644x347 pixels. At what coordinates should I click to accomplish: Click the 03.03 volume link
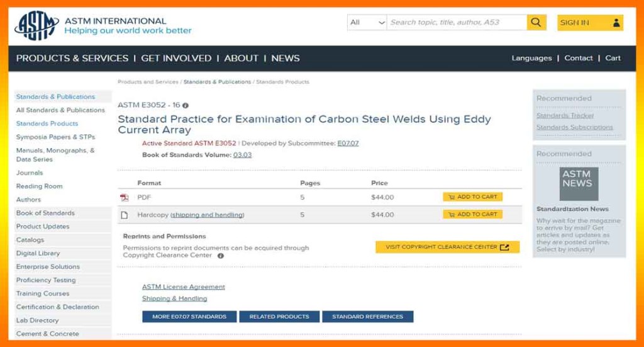[x=242, y=154]
